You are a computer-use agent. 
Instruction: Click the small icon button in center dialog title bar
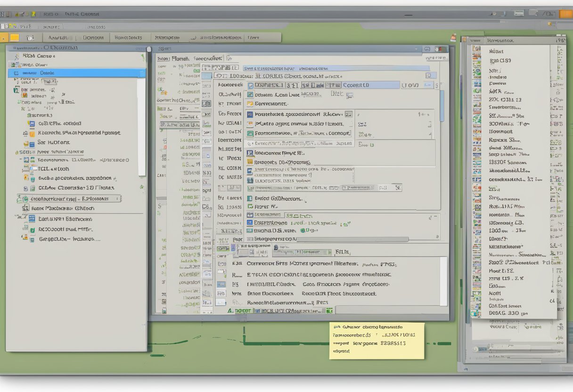click(x=427, y=49)
